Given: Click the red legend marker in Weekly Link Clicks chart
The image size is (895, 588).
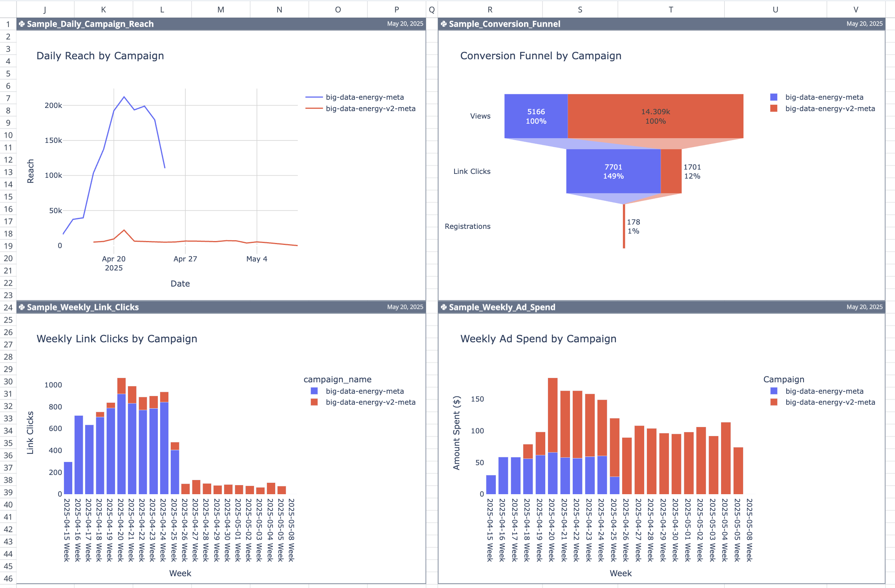Looking at the screenshot, I should click(x=314, y=402).
